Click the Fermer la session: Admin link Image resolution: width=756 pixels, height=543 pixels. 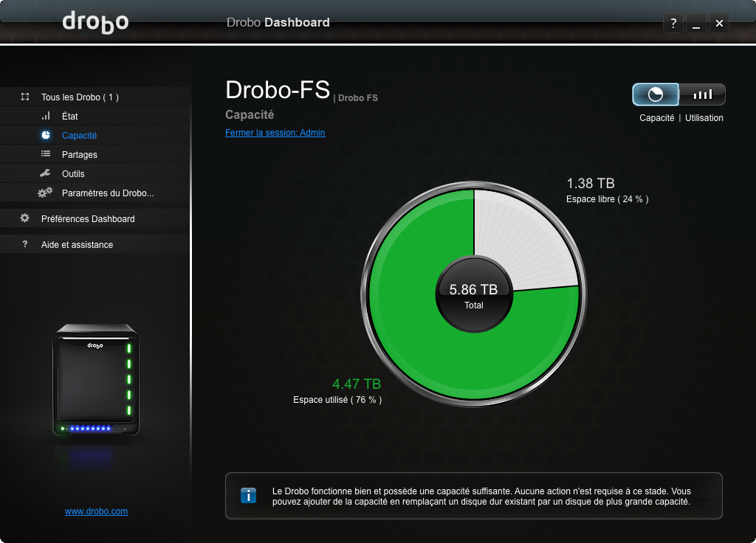(275, 133)
